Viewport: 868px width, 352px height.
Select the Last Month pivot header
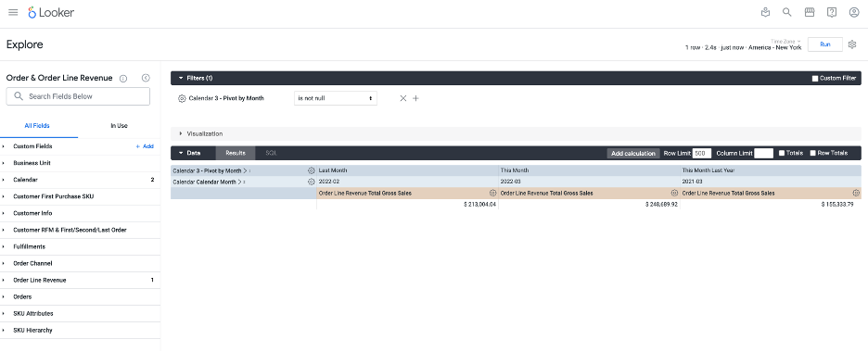[333, 170]
